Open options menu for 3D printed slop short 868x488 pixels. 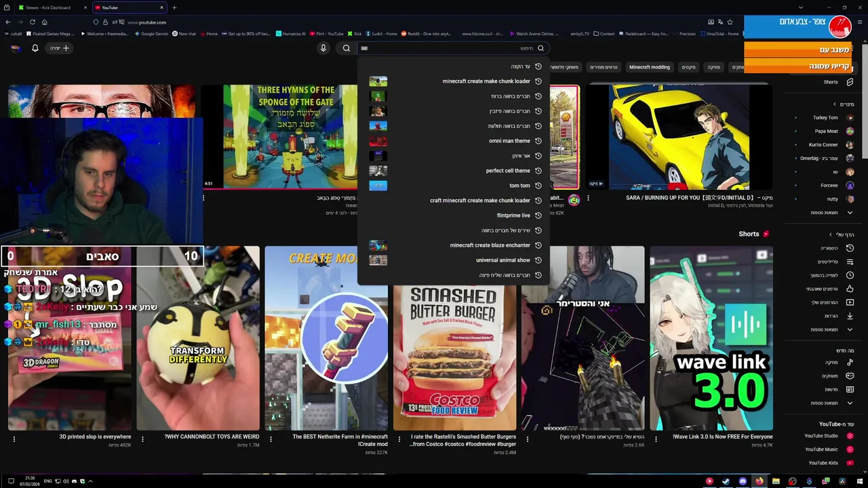click(14, 439)
